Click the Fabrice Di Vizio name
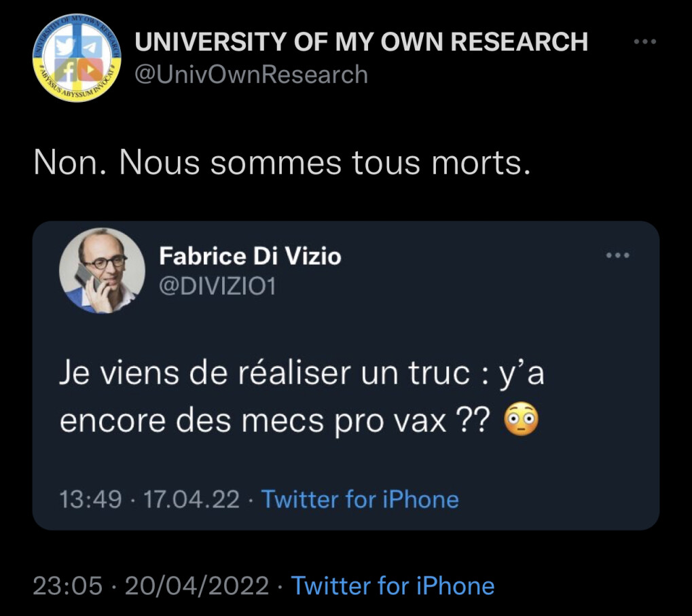 pos(250,256)
